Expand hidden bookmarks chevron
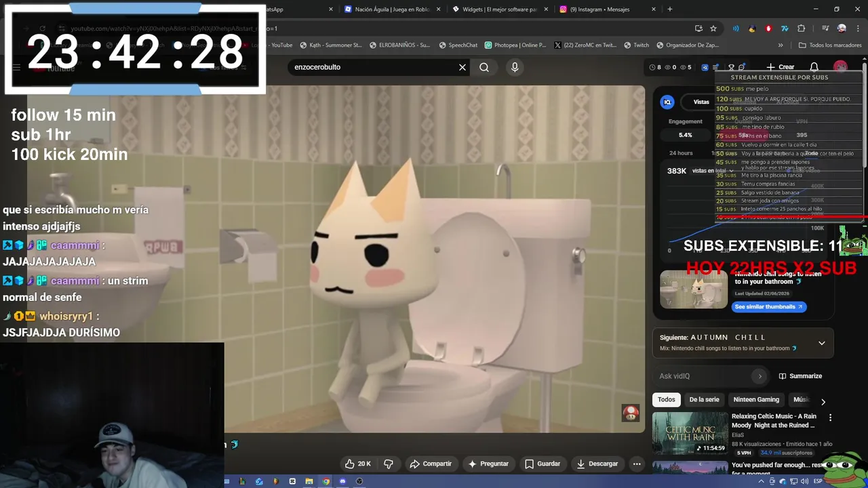 click(x=781, y=45)
